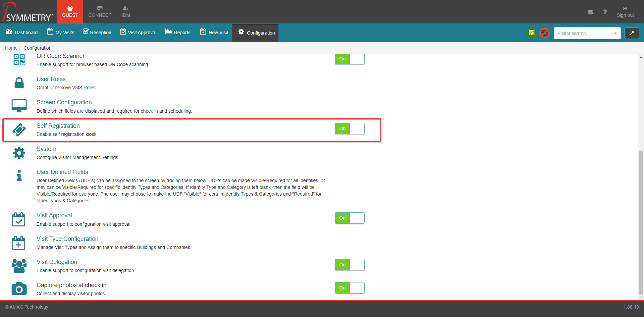Click the Screen Configuration monitor icon
Image resolution: width=644 pixels, height=317 pixels.
coord(19,106)
